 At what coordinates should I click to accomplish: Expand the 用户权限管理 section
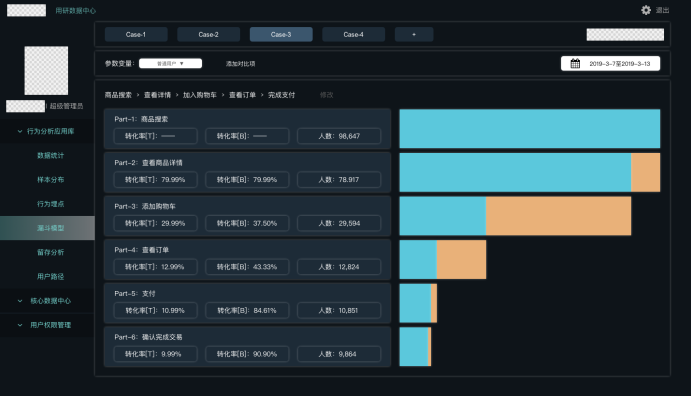click(x=20, y=325)
